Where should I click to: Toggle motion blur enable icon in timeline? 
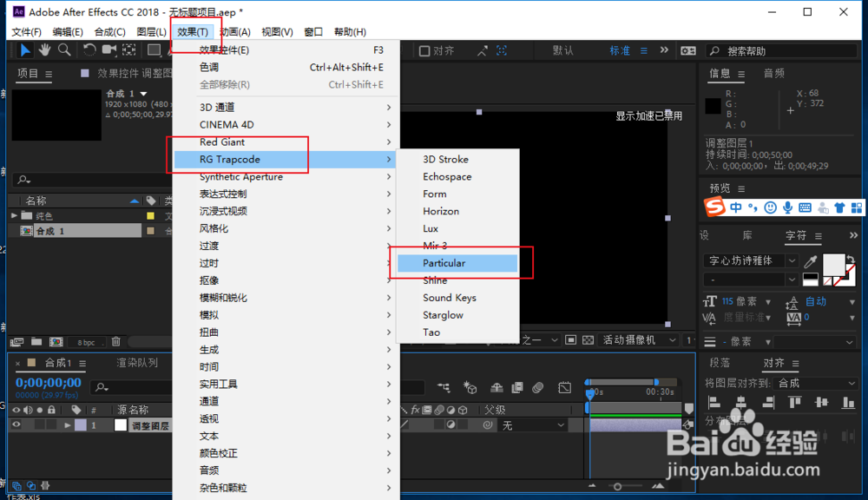click(537, 388)
